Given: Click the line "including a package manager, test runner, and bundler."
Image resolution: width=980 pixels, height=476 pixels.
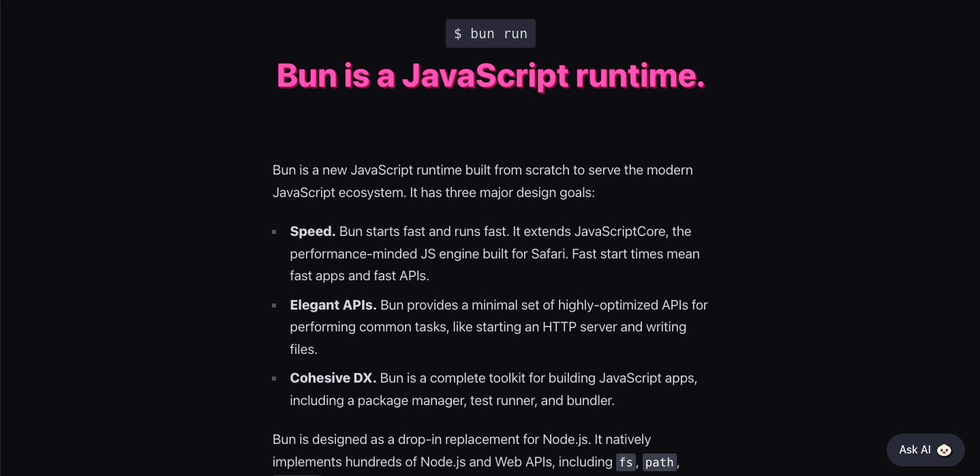Looking at the screenshot, I should coord(453,400).
